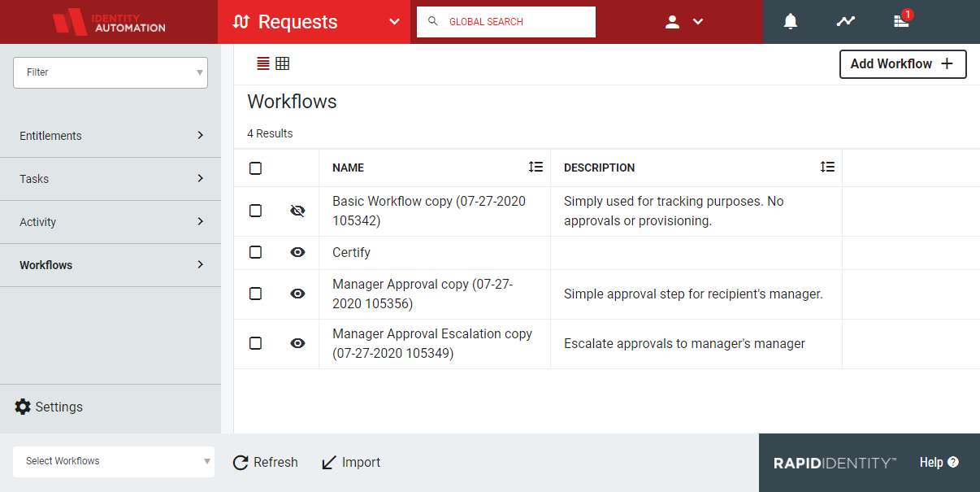Open the Entitlements sidebar section
The height and width of the screenshot is (492, 980).
111,136
